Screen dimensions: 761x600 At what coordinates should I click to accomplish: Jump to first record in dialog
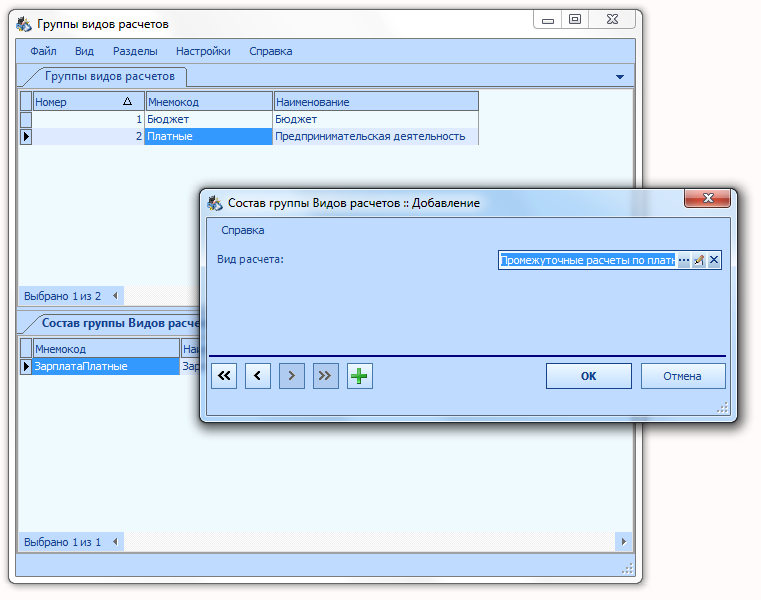pyautogui.click(x=224, y=376)
